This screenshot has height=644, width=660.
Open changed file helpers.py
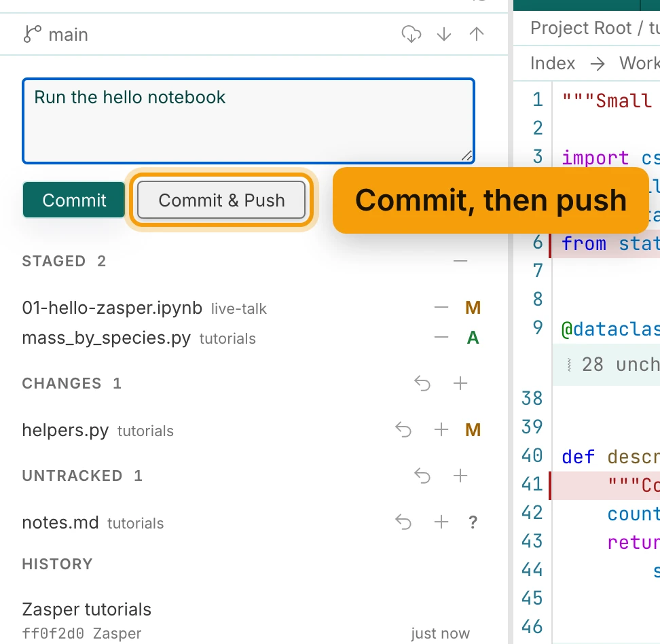tap(65, 431)
